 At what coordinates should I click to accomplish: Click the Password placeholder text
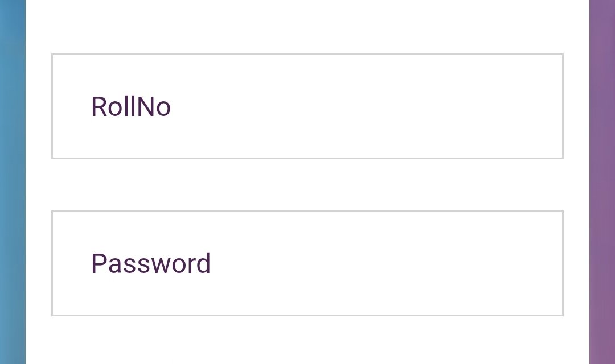151,264
